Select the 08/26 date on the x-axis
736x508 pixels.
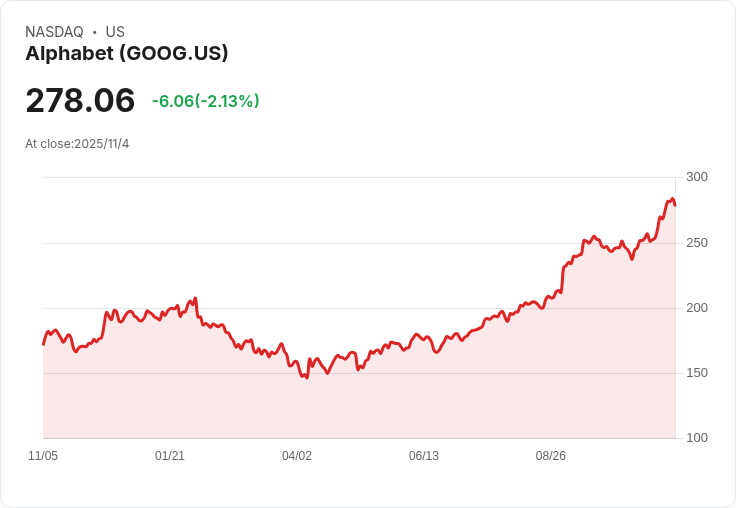(551, 456)
